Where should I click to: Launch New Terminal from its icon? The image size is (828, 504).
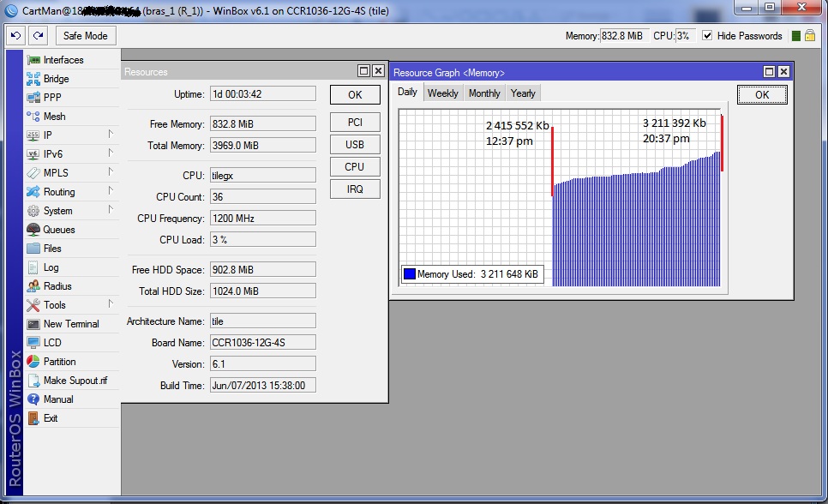pyautogui.click(x=33, y=324)
